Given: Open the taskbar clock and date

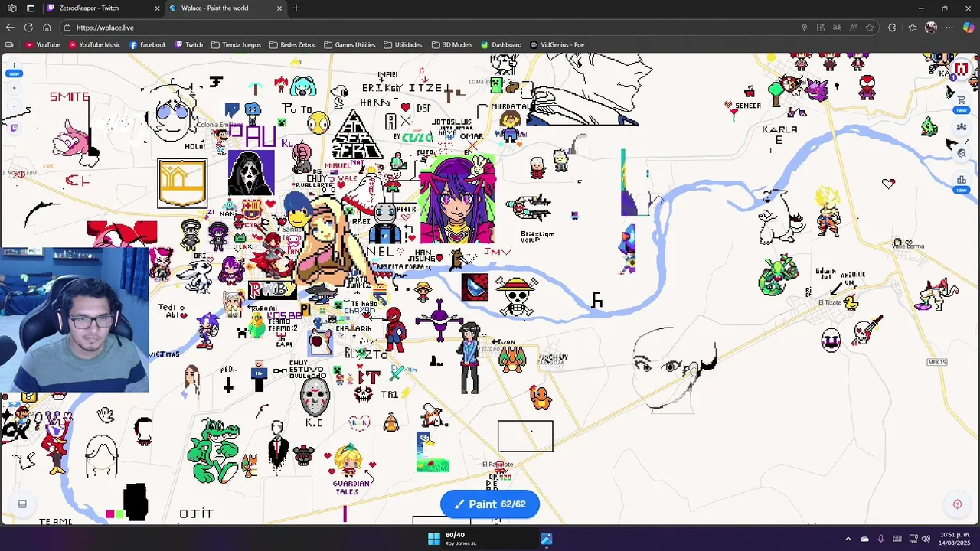Looking at the screenshot, I should coord(954,539).
